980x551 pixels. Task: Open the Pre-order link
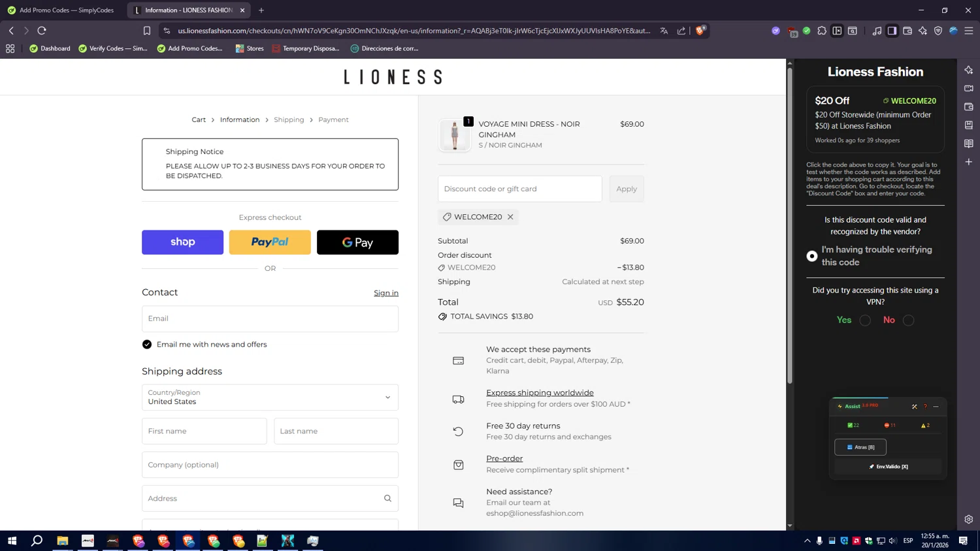coord(504,458)
